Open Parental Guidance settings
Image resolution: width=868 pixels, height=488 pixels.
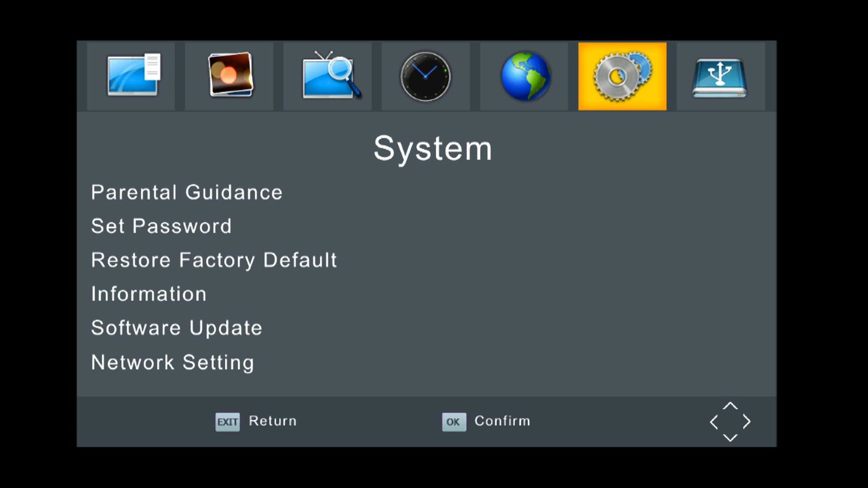coord(187,192)
